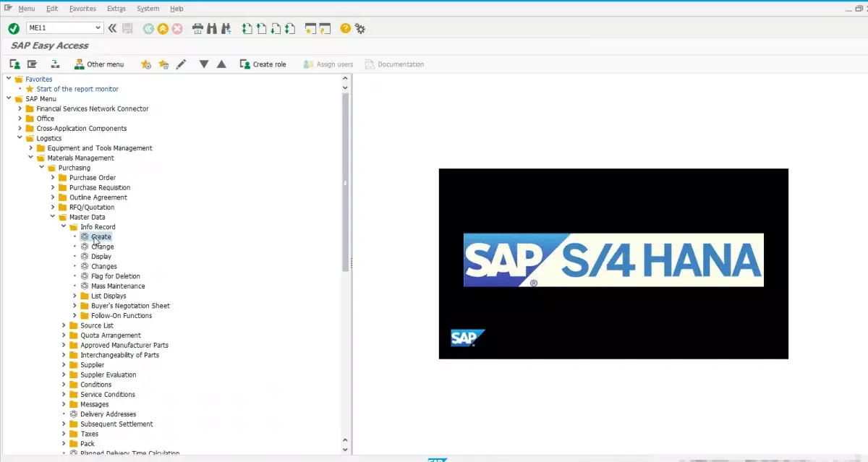Click the Find Next binoculars-plus icon

226,28
